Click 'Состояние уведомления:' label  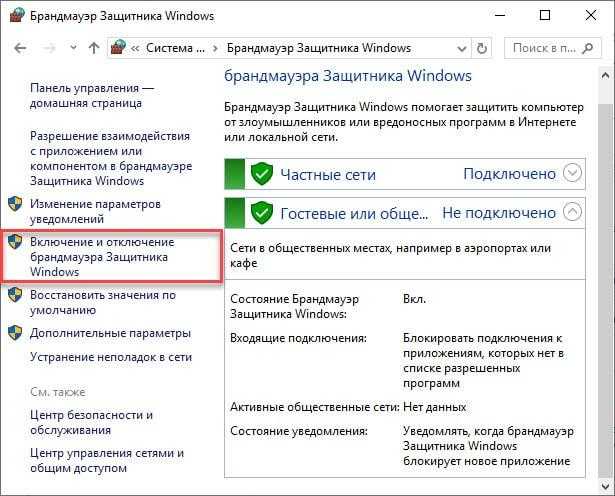(x=299, y=431)
